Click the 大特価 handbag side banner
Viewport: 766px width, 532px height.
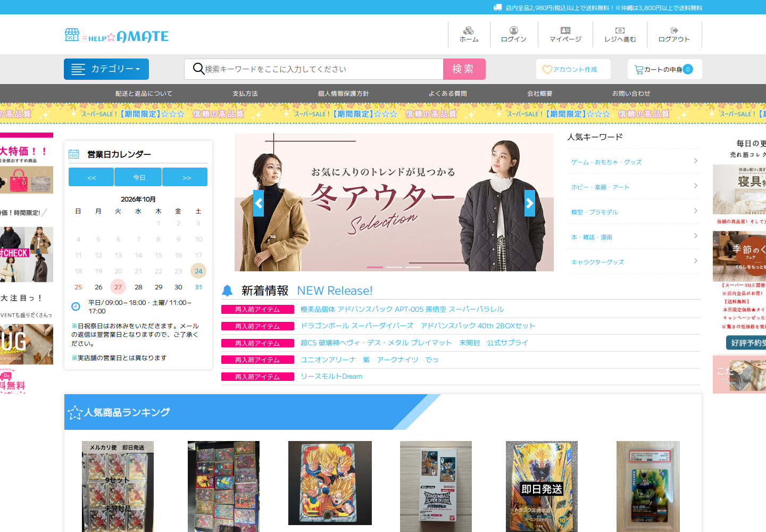pos(27,180)
